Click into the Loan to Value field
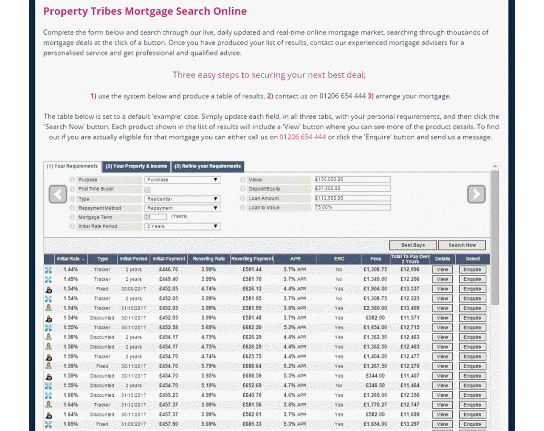Image resolution: width=544 pixels, height=431 pixels. click(x=352, y=207)
